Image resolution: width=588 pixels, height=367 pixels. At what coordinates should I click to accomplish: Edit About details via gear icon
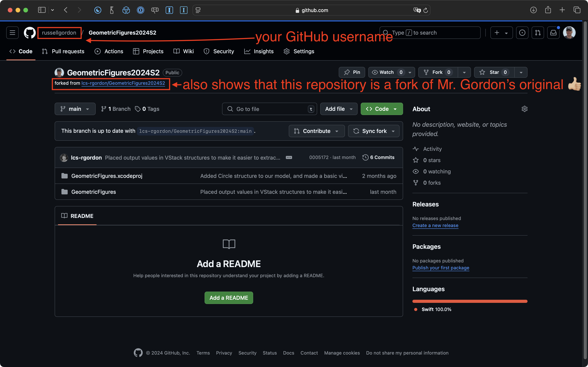pos(524,109)
